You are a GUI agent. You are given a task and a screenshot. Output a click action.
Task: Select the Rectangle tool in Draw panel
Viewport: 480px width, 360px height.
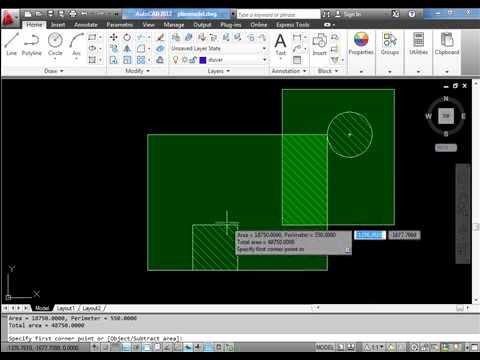[x=92, y=37]
